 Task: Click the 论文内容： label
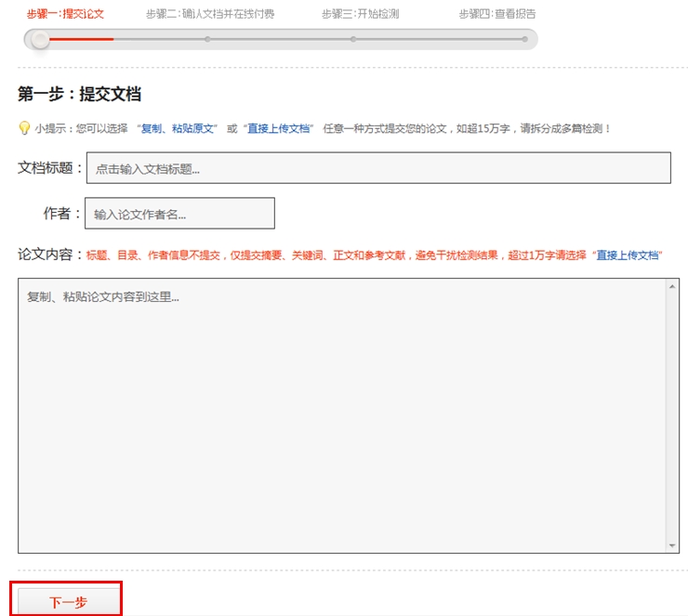(x=50, y=255)
